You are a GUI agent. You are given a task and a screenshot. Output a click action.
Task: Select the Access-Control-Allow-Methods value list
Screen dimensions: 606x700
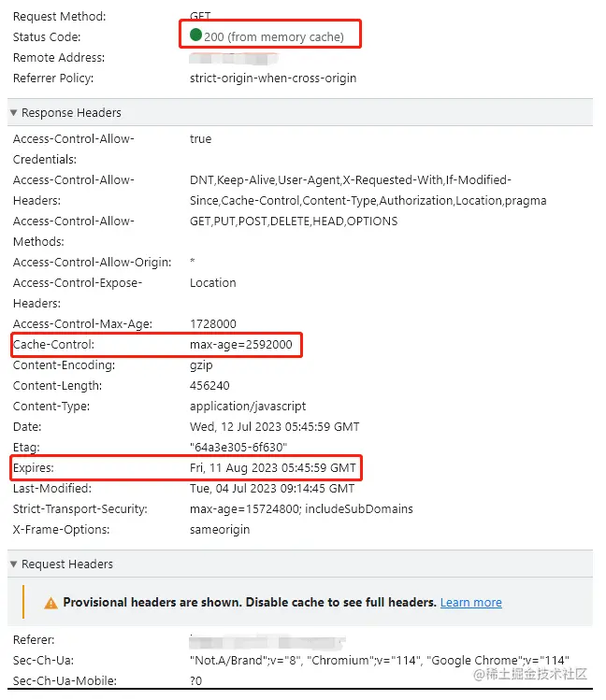(294, 221)
